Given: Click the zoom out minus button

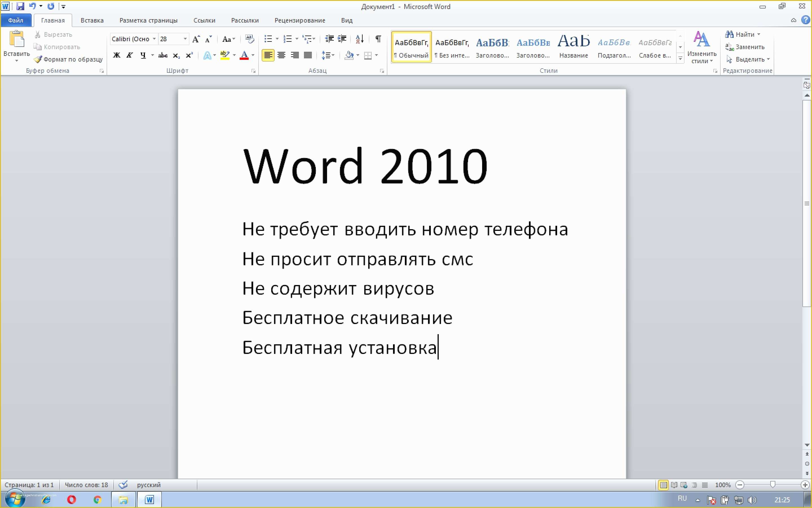Looking at the screenshot, I should [x=740, y=485].
